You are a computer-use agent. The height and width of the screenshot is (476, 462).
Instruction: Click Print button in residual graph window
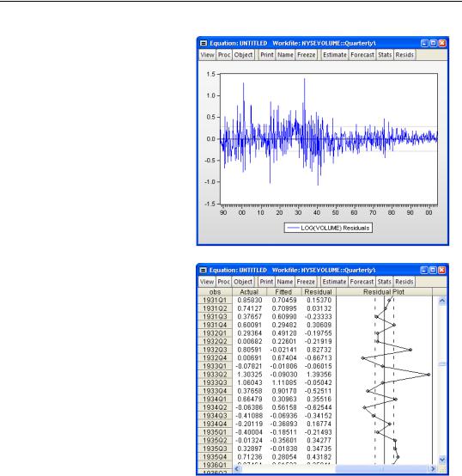tap(267, 55)
